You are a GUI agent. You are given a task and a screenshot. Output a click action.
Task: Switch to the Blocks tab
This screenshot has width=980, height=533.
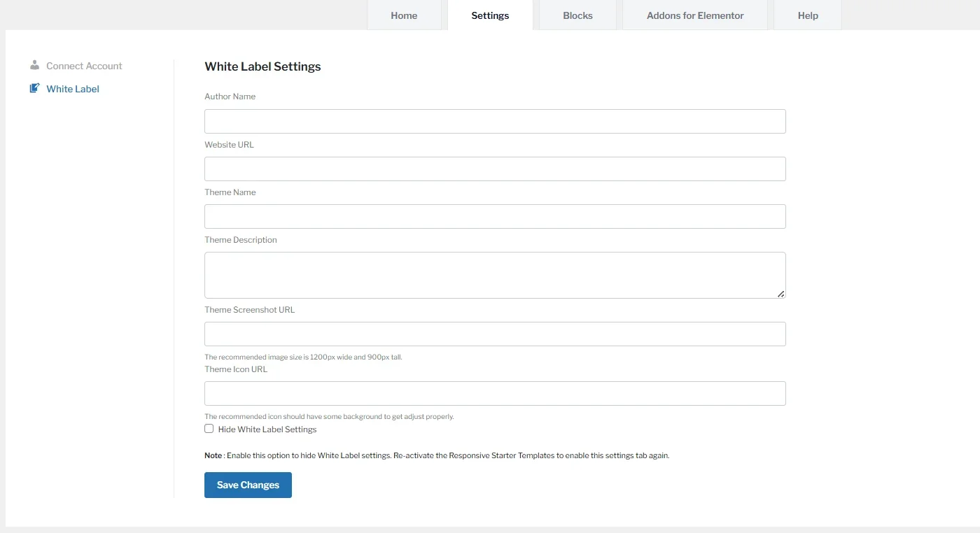click(x=577, y=15)
